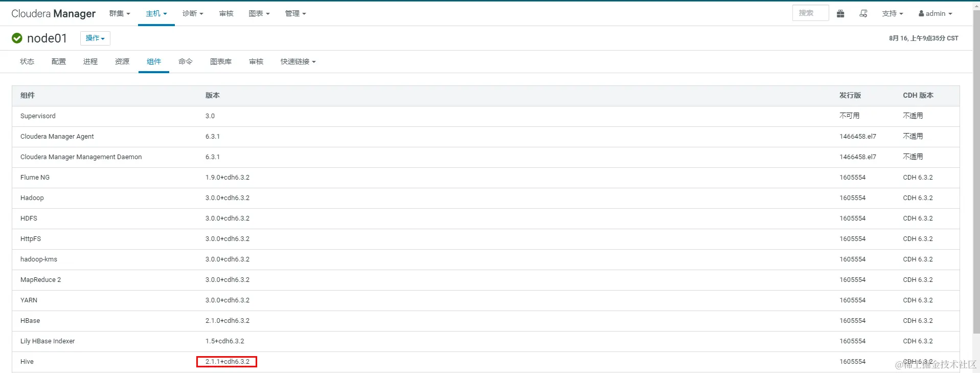
Task: Open the 图表库 tab
Action: point(221,61)
